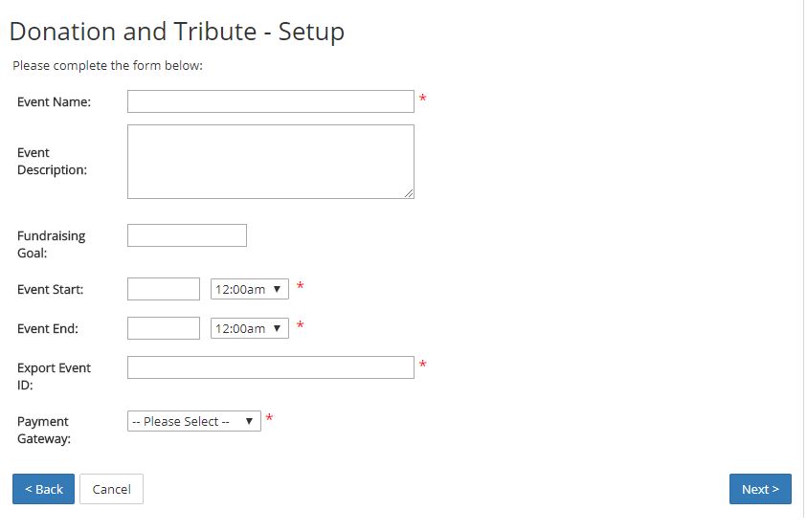
Task: Click the Event End date field
Action: tap(164, 328)
